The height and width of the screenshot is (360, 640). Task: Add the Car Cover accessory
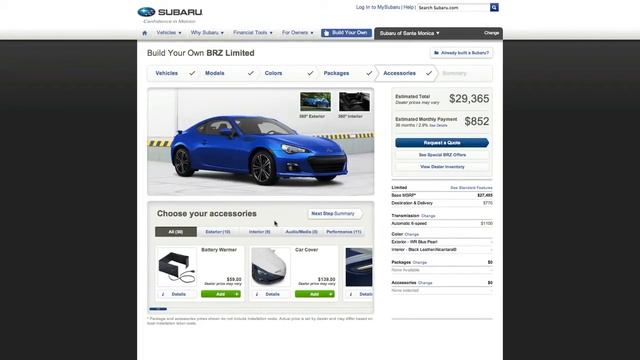pos(315,294)
